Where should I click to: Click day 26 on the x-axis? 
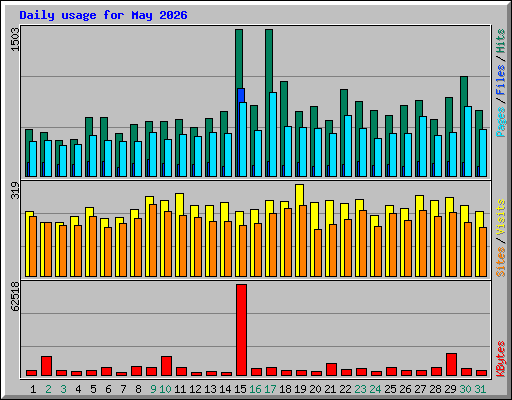(x=405, y=389)
